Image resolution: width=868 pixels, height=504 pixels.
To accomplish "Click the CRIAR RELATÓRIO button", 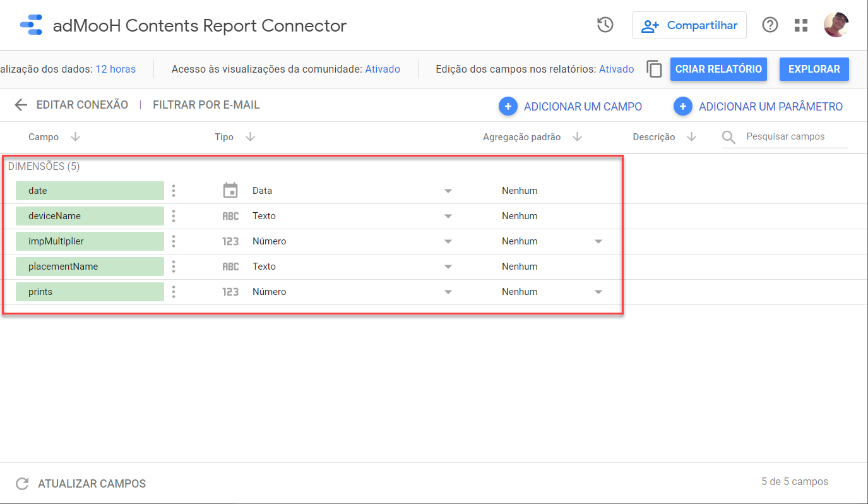I will tap(718, 69).
